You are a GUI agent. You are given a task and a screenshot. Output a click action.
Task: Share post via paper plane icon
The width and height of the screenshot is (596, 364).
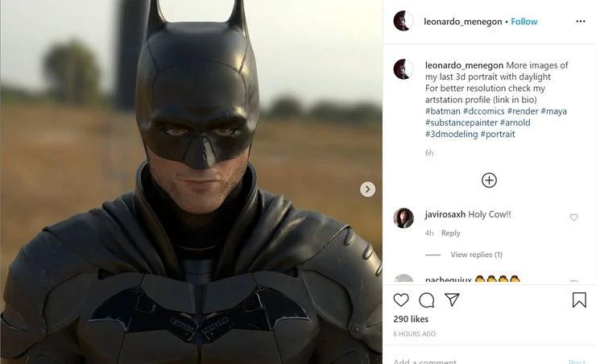pos(453,300)
